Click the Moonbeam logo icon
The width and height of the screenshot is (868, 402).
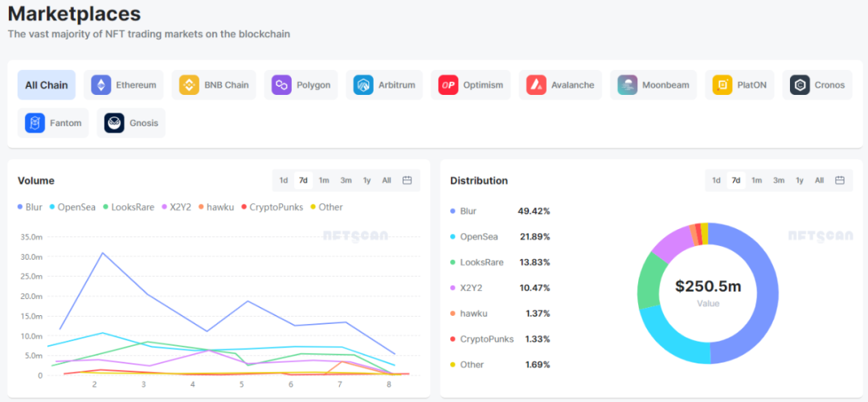(628, 84)
